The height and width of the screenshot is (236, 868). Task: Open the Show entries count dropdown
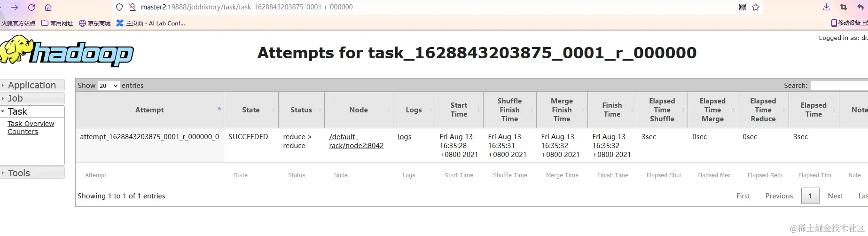click(109, 86)
